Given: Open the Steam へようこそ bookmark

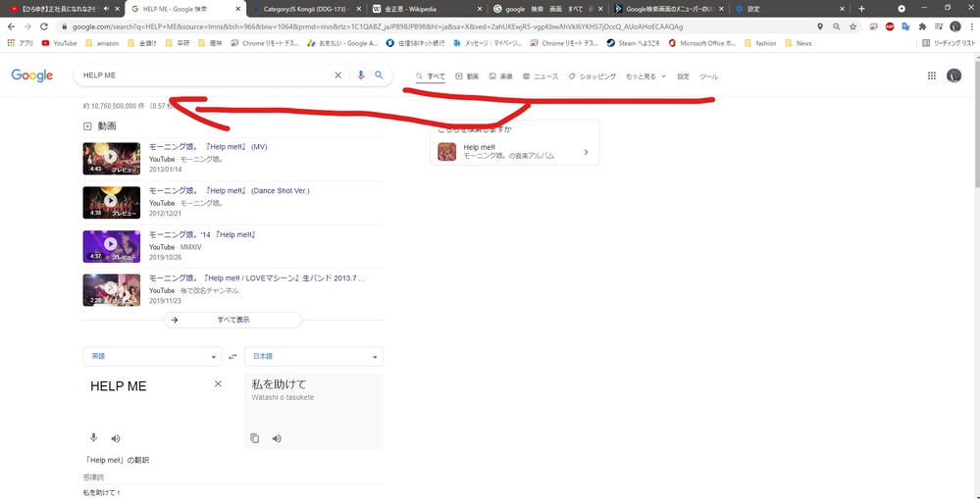Looking at the screenshot, I should (x=633, y=43).
